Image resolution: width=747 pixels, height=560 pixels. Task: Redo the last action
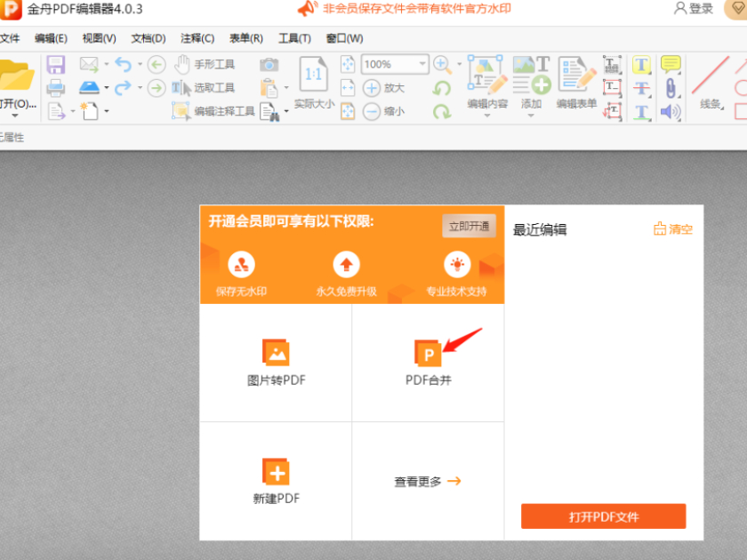click(x=123, y=88)
